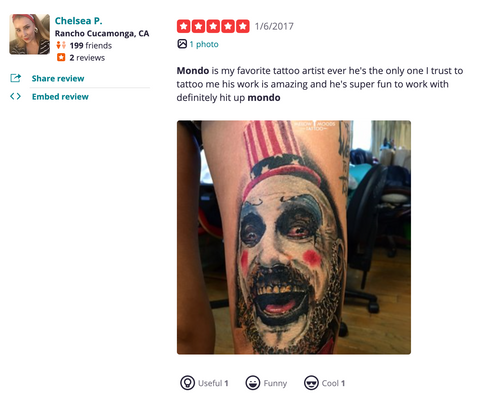Click the Useful lightbulb icon

click(x=187, y=383)
